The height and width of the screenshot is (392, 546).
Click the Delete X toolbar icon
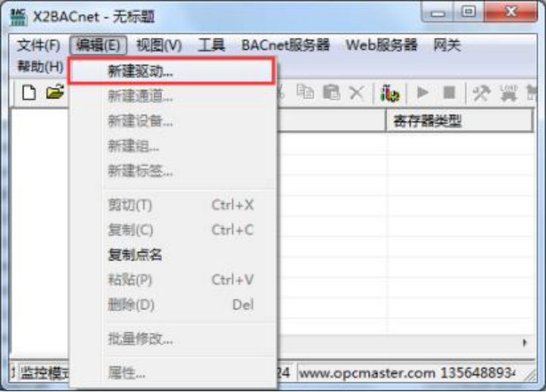(x=357, y=93)
